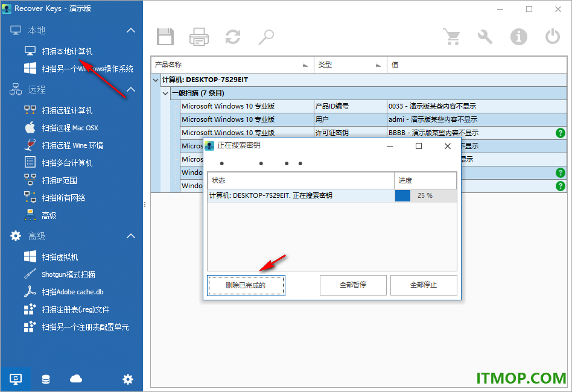Click the Refresh arrows toolbar icon
The width and height of the screenshot is (572, 392).
click(x=233, y=37)
